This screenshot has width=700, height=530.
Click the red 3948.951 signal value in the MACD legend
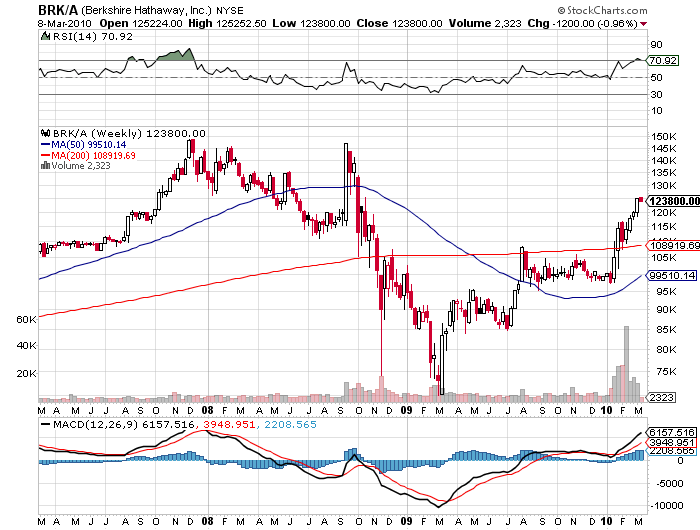click(x=229, y=425)
